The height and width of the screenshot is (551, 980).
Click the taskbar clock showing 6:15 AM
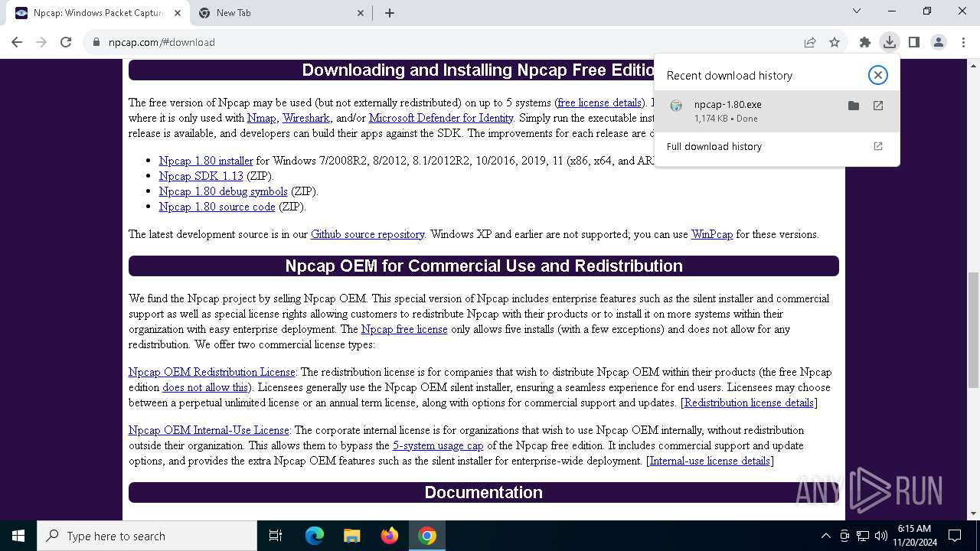913,536
